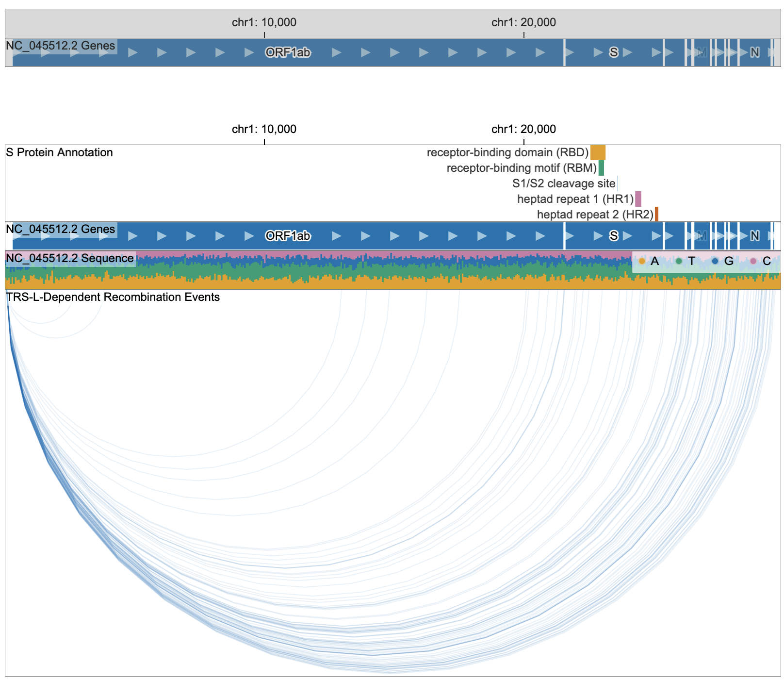
Task: Click the heptad repeat 2 (HR2) bar
Action: pyautogui.click(x=656, y=214)
